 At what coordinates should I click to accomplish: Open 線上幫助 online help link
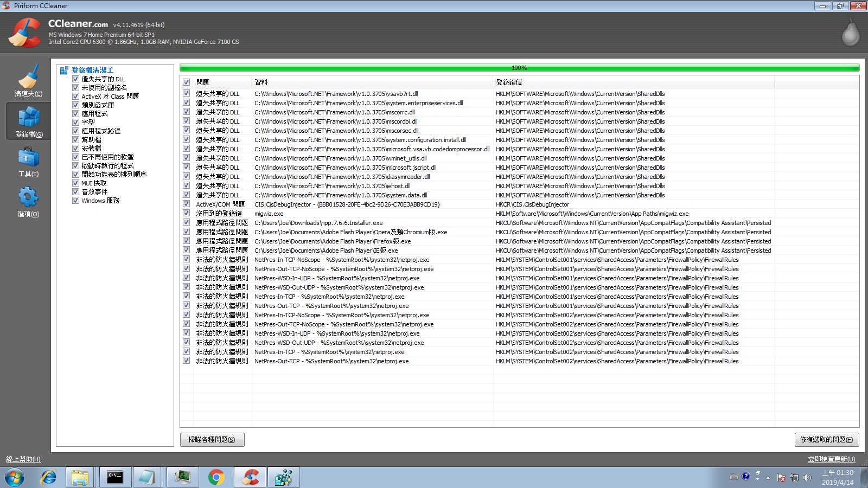coord(23,459)
